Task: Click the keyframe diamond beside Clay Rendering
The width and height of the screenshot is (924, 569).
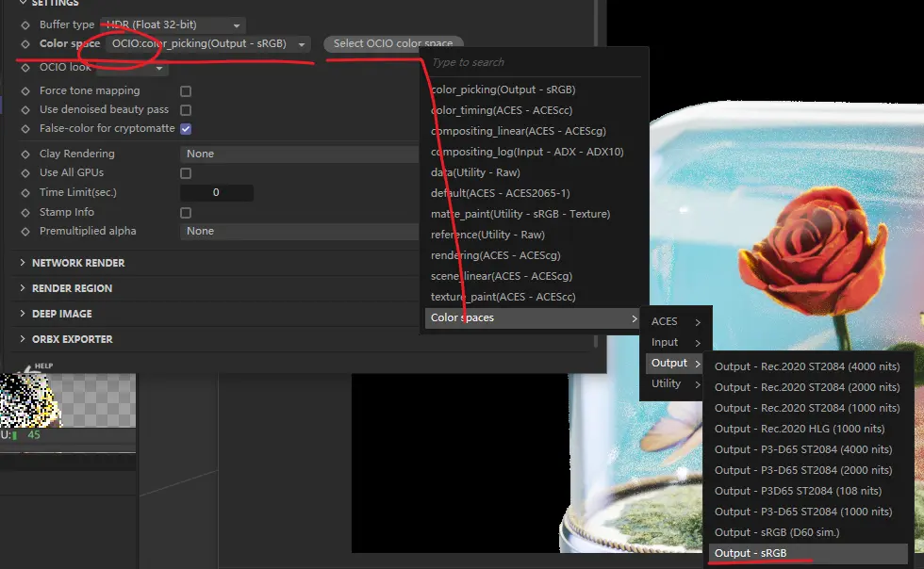Action: (25, 154)
